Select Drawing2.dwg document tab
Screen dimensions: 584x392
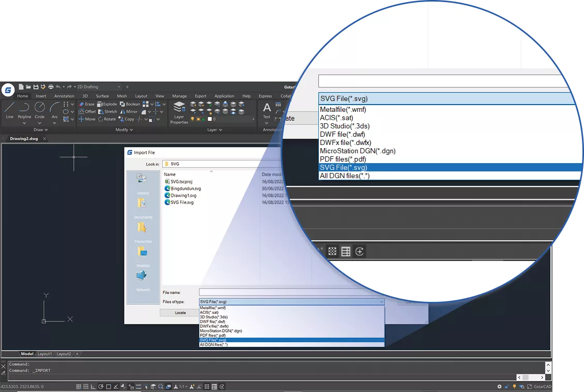[x=24, y=139]
